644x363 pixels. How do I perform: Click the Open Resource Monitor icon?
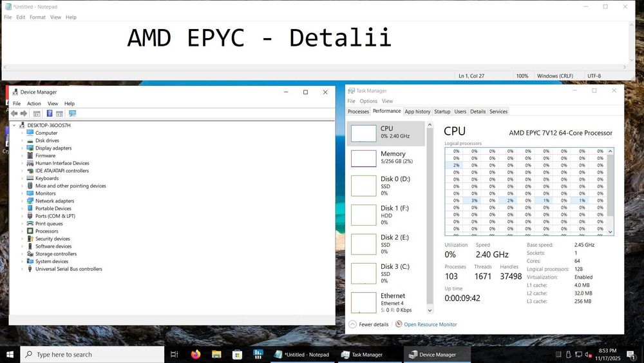point(399,324)
